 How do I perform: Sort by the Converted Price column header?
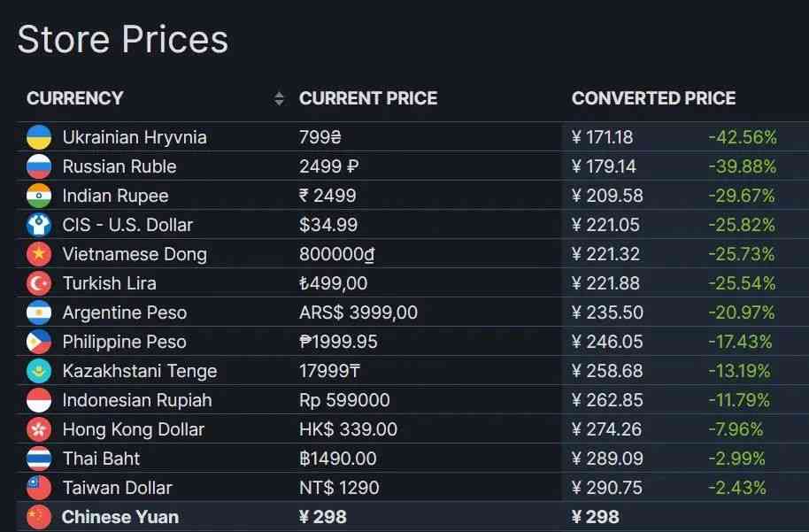[x=653, y=98]
